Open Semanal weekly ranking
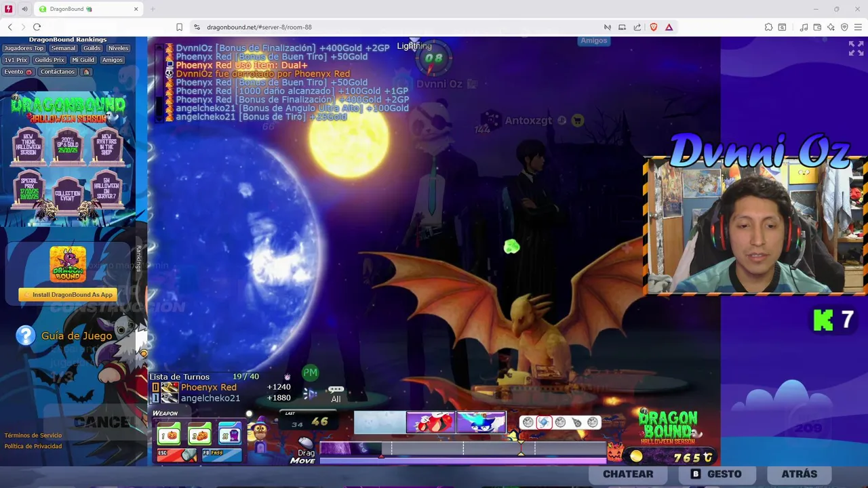The image size is (868, 488). [x=64, y=49]
